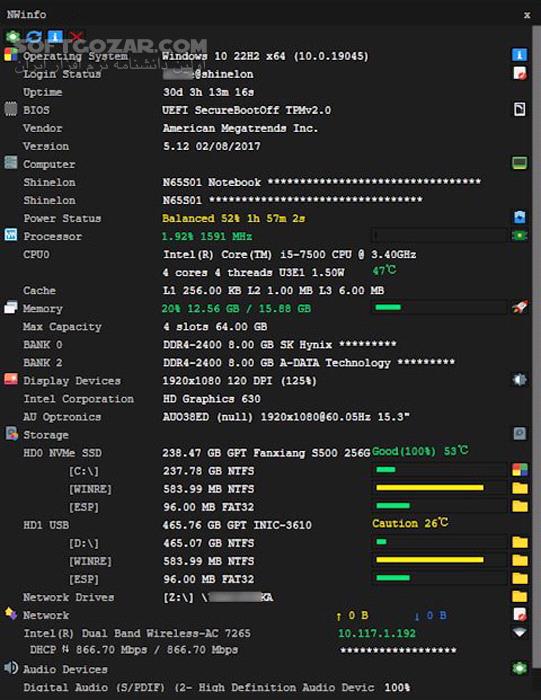This screenshot has width=541, height=700.
Task: Open the Display Devices icon on the right
Action: 519,380
